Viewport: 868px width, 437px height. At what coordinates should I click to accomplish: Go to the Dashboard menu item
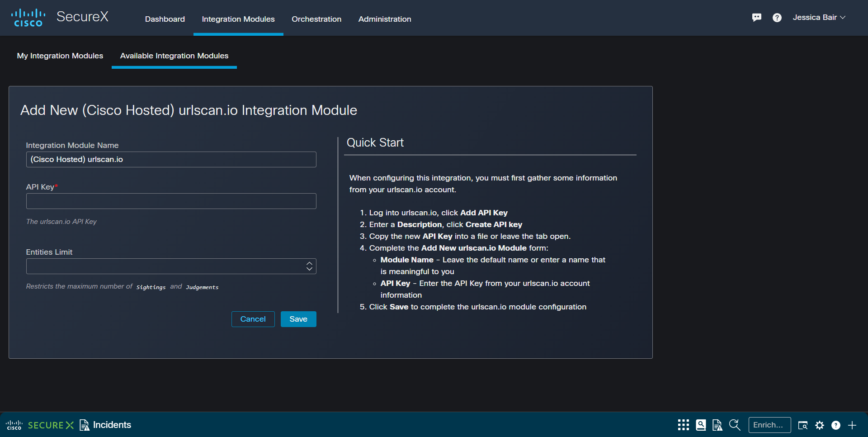165,19
